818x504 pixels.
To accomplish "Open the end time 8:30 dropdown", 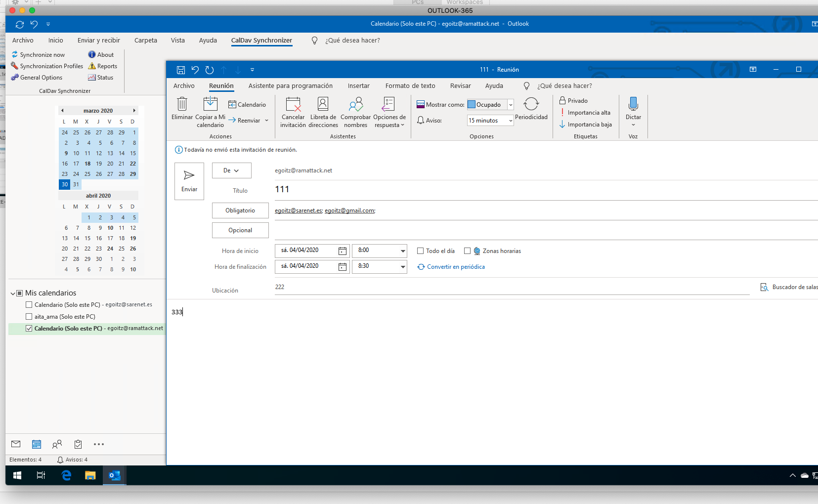I will pyautogui.click(x=403, y=266).
